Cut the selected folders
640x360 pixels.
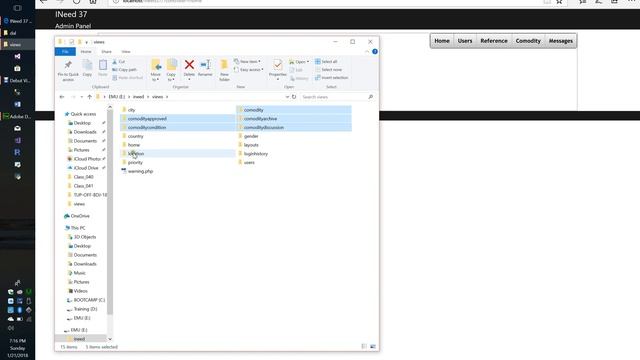(x=119, y=62)
